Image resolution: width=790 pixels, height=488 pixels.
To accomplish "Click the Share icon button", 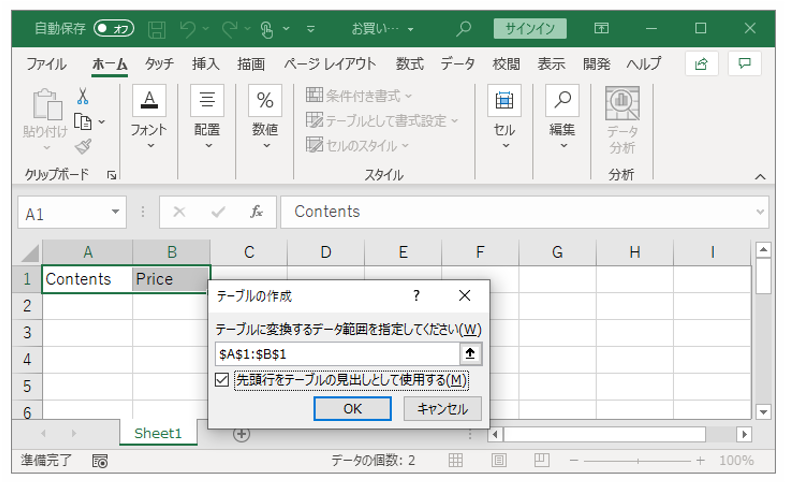I will pos(701,64).
